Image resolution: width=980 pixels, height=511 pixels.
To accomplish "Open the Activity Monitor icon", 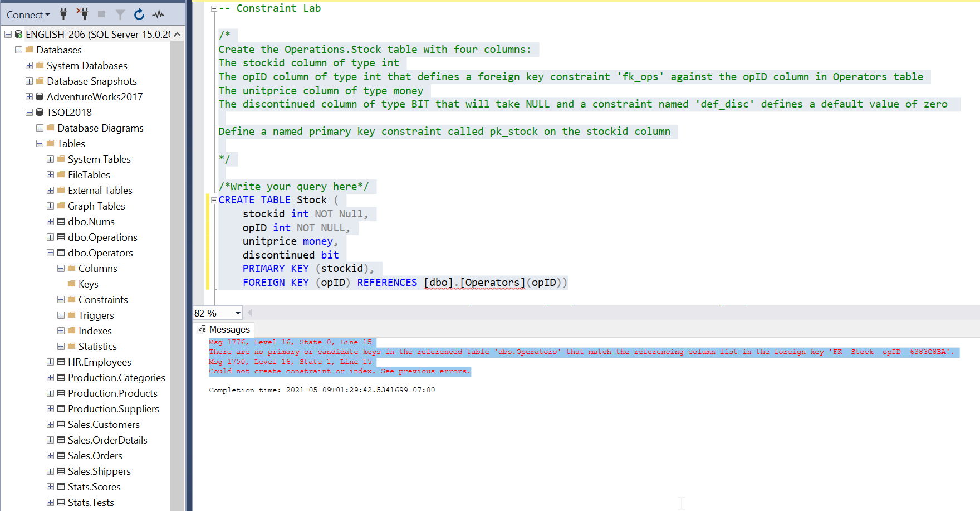I will [x=159, y=14].
